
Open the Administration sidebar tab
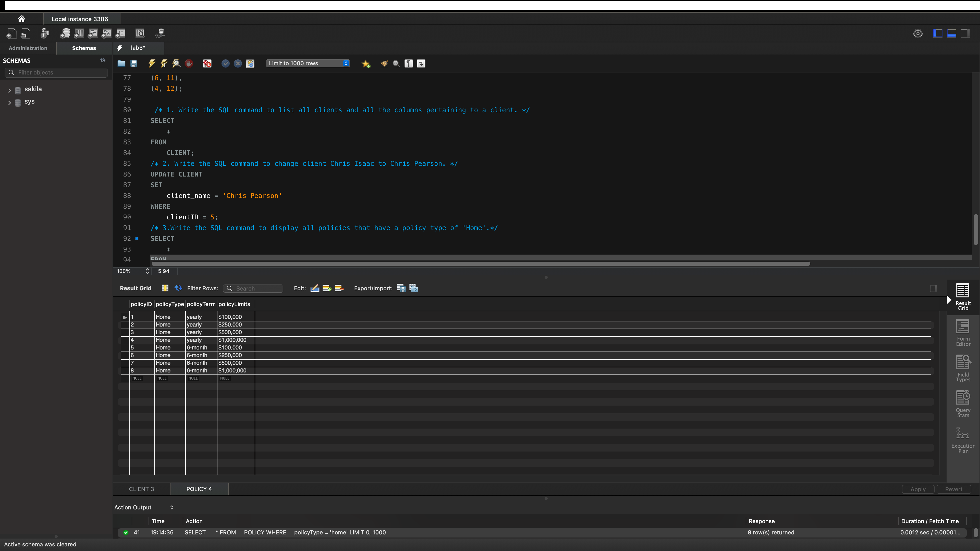click(x=27, y=48)
